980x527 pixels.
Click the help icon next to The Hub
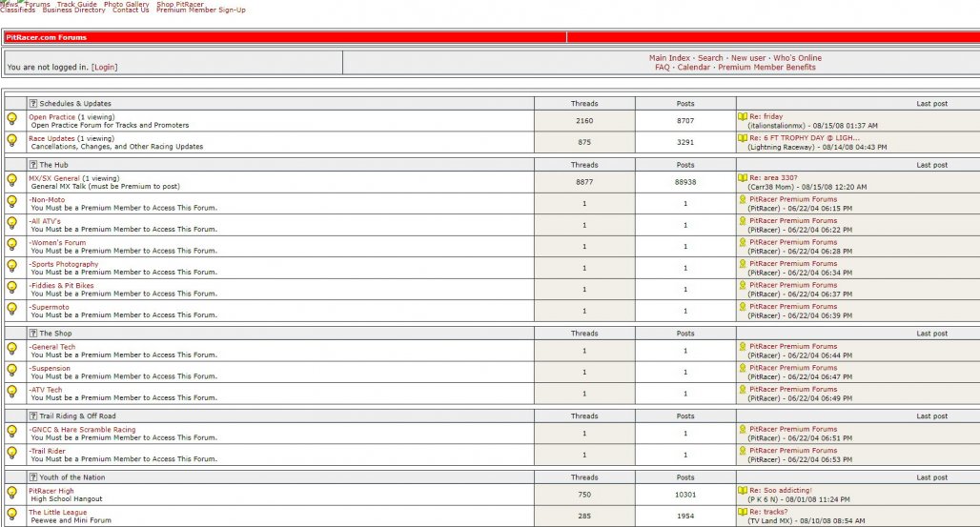click(33, 165)
